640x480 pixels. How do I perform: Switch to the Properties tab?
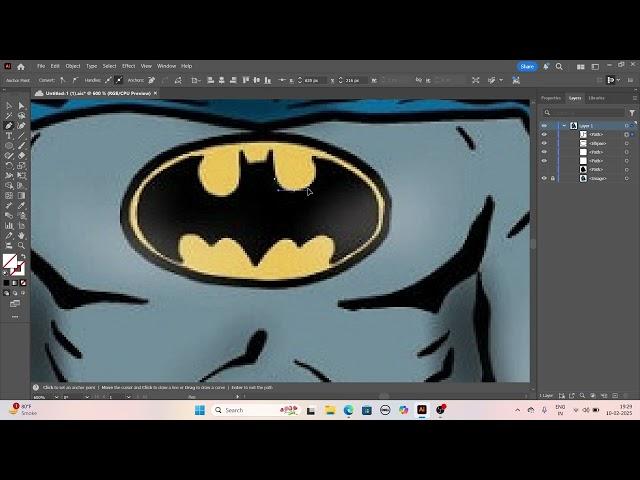pyautogui.click(x=551, y=98)
